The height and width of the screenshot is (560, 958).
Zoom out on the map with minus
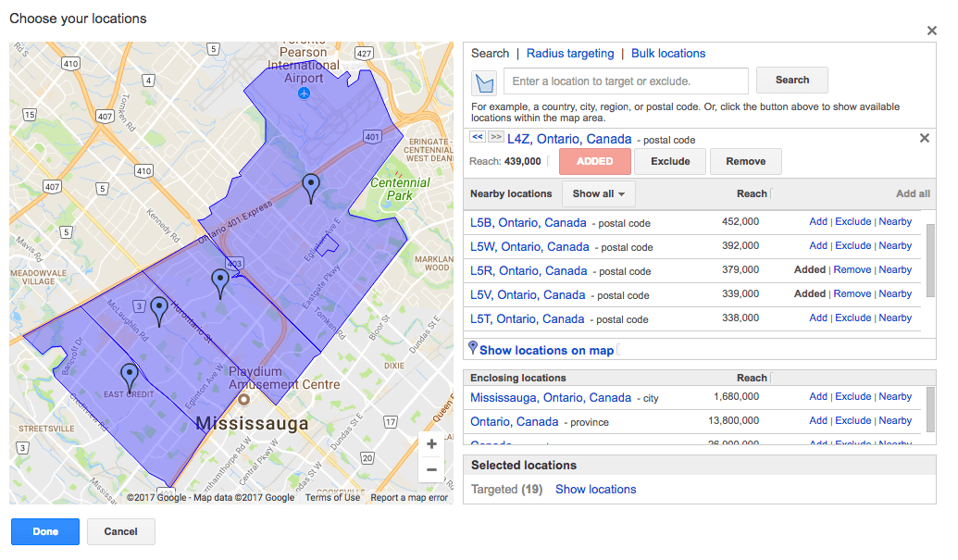click(431, 469)
